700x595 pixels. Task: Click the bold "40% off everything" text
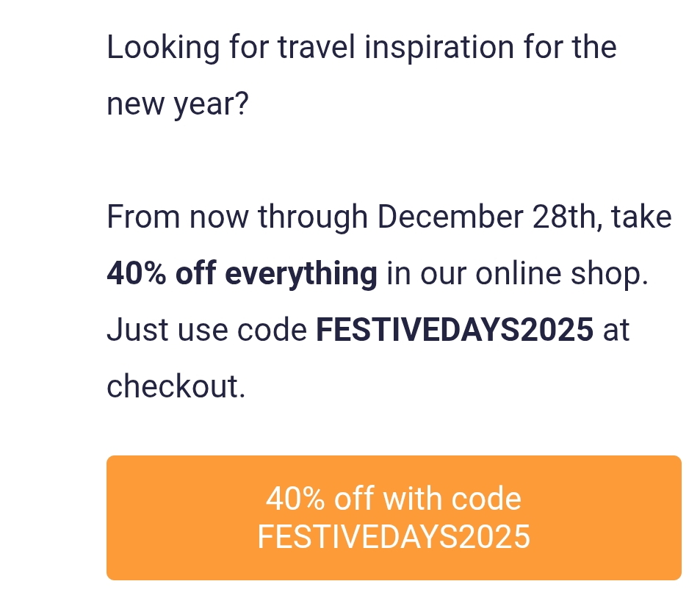tap(242, 274)
